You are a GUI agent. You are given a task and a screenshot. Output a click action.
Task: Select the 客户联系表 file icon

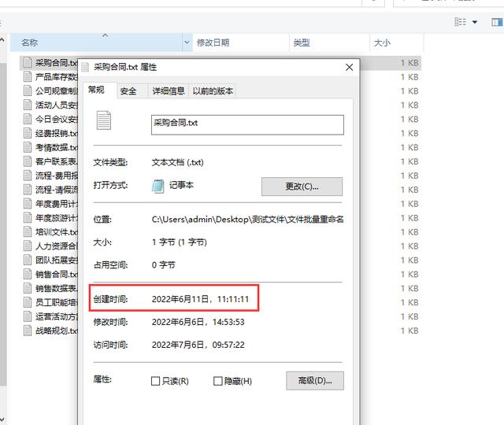28,161
